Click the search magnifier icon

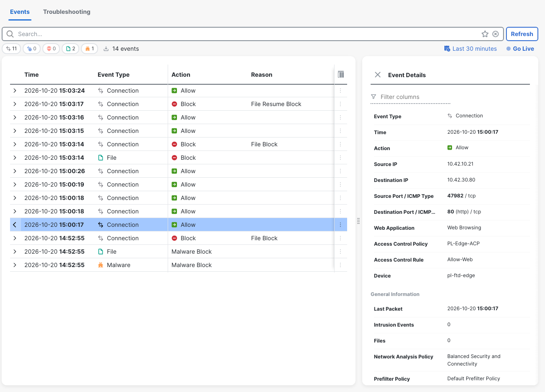coord(10,34)
